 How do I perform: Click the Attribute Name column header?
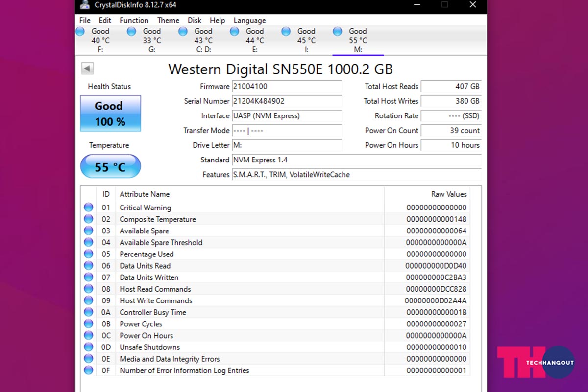pos(250,194)
